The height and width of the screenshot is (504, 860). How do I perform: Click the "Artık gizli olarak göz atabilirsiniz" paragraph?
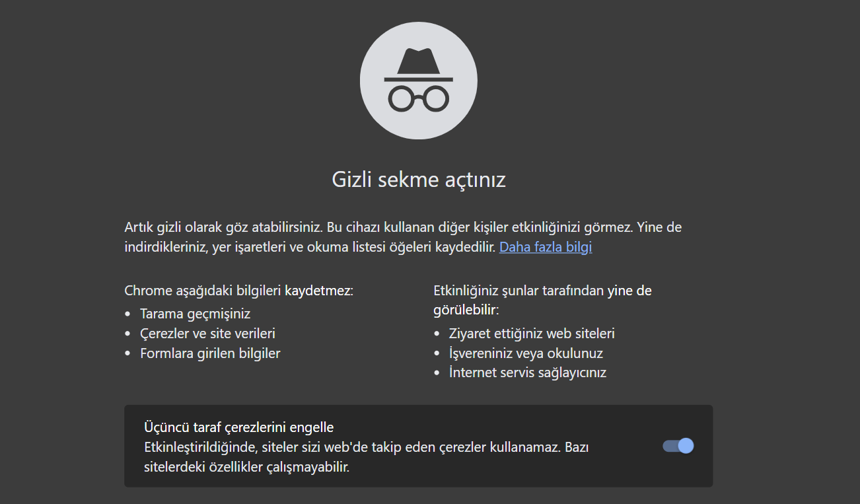[x=403, y=237]
